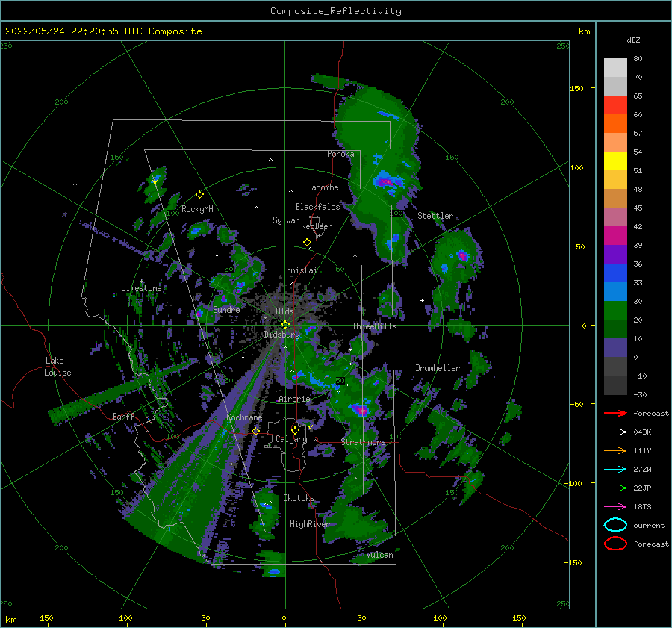Pick the magenta 39-42 dBZ swatch

(615, 236)
